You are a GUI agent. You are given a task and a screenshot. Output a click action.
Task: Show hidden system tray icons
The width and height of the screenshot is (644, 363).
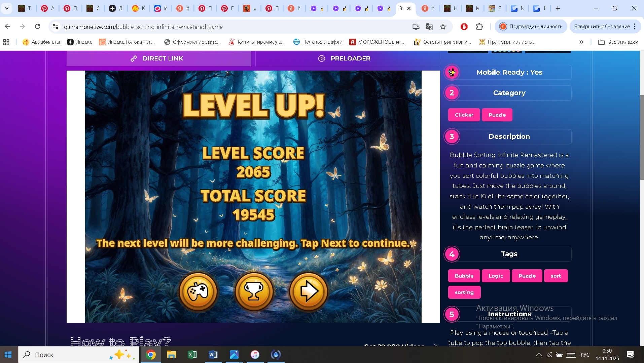(x=539, y=355)
